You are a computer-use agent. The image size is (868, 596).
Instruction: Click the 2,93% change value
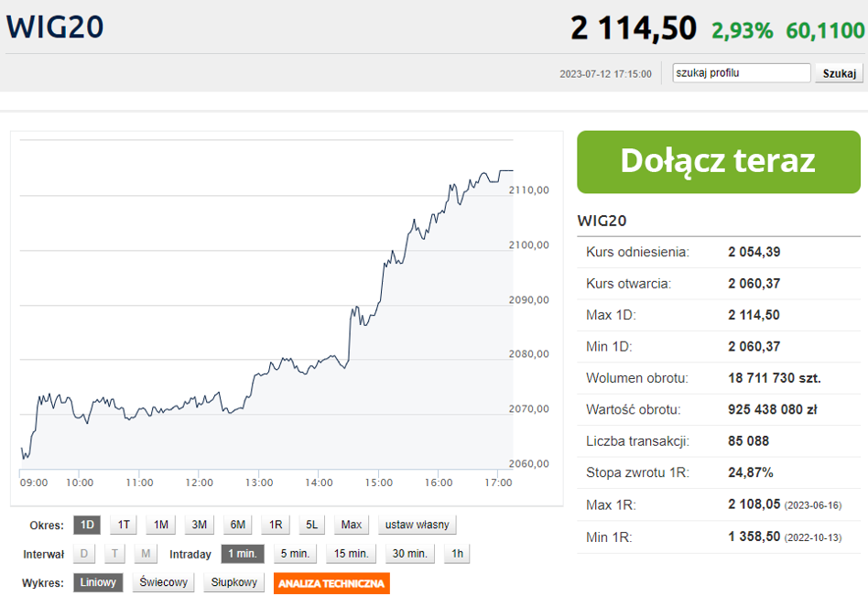743,30
